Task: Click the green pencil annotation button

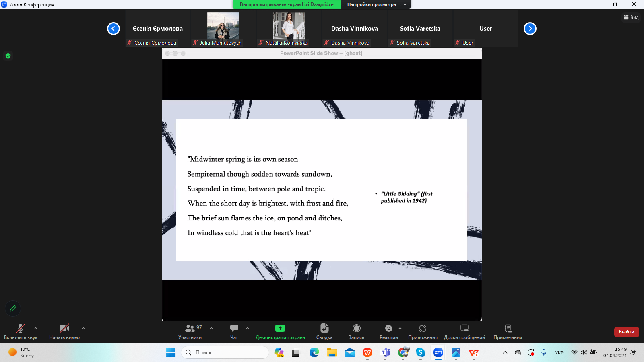Action: [x=13, y=309]
